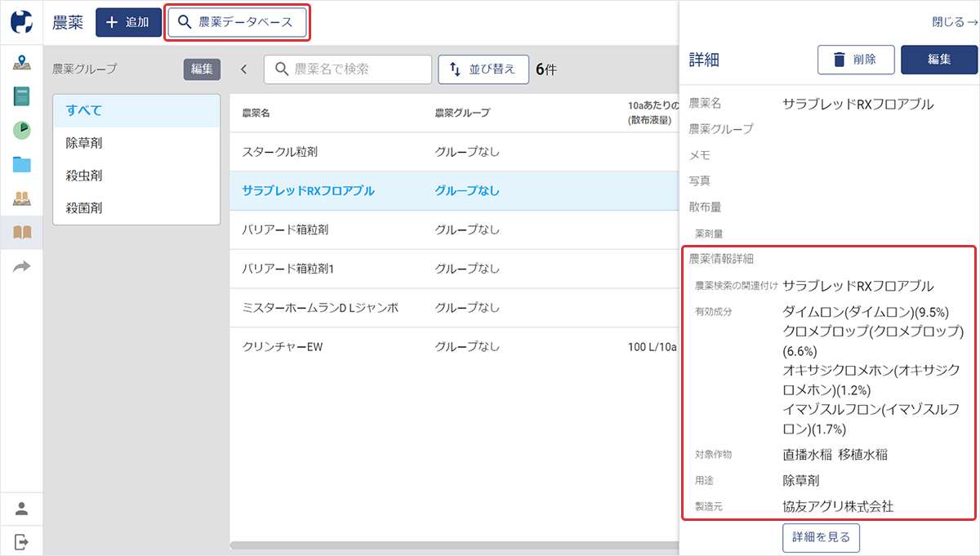Click the app logo icon in sidebar
This screenshot has height=556, width=980.
point(22,22)
